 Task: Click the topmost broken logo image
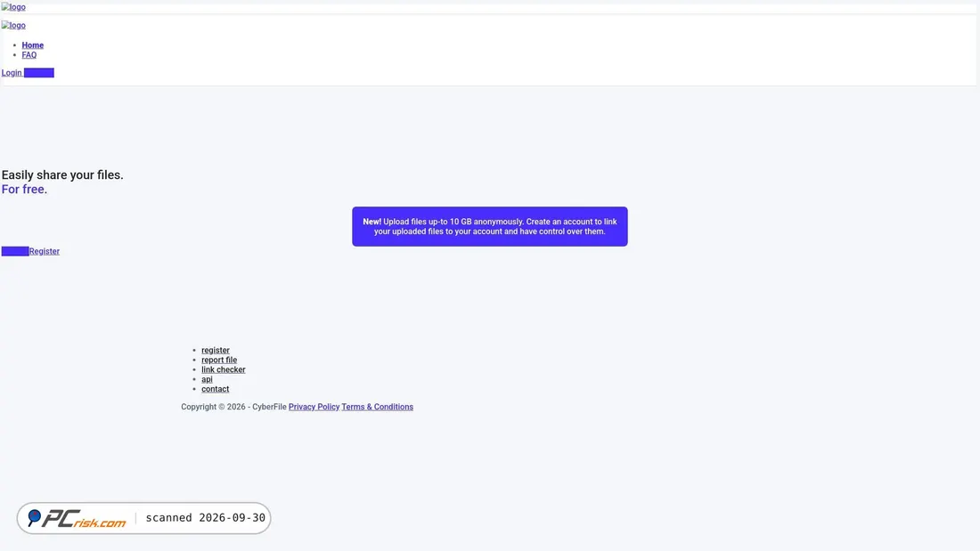click(x=13, y=7)
